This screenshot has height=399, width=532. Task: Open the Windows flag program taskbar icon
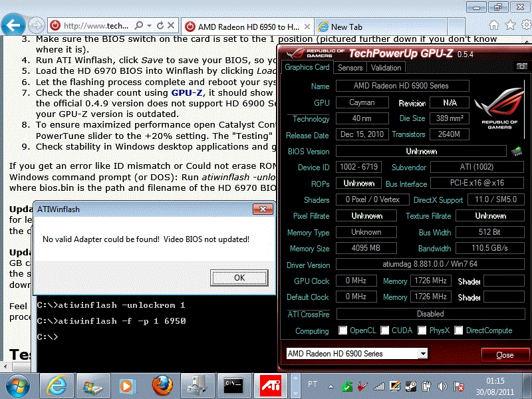click(92, 386)
